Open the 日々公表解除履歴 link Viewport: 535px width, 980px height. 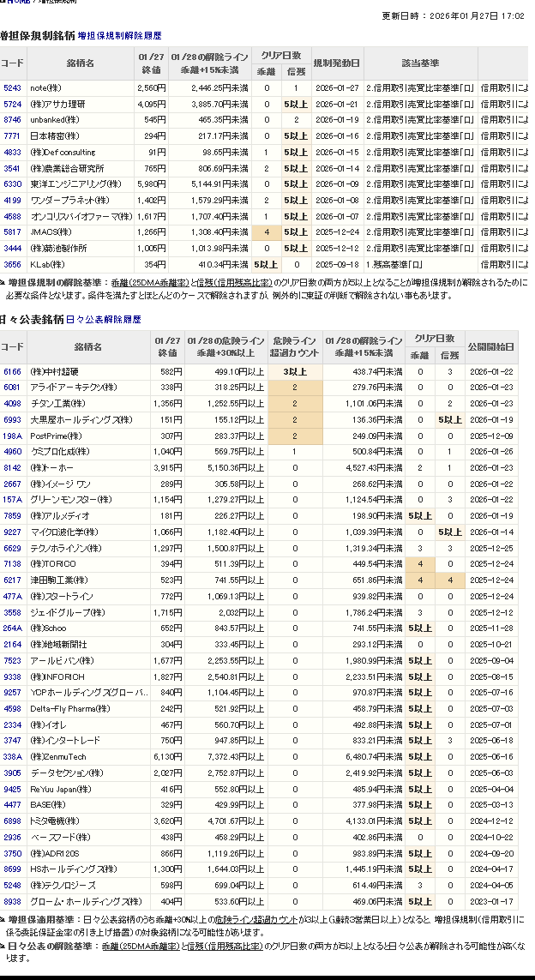tap(104, 319)
